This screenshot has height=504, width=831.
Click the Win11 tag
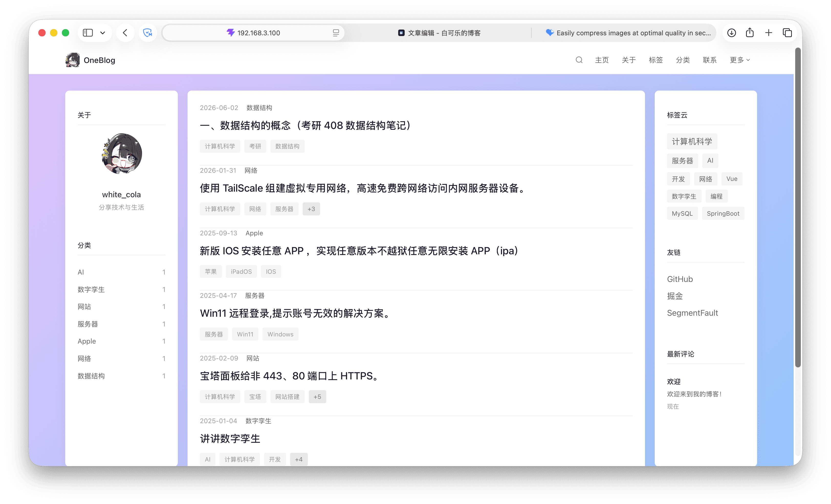(245, 335)
